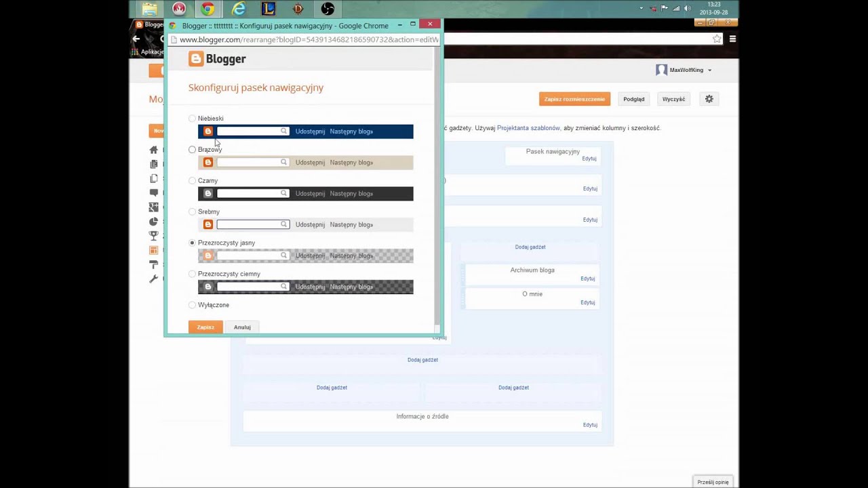Click the volume speaker tray icon
This screenshot has width=868, height=488.
pyautogui.click(x=688, y=8)
